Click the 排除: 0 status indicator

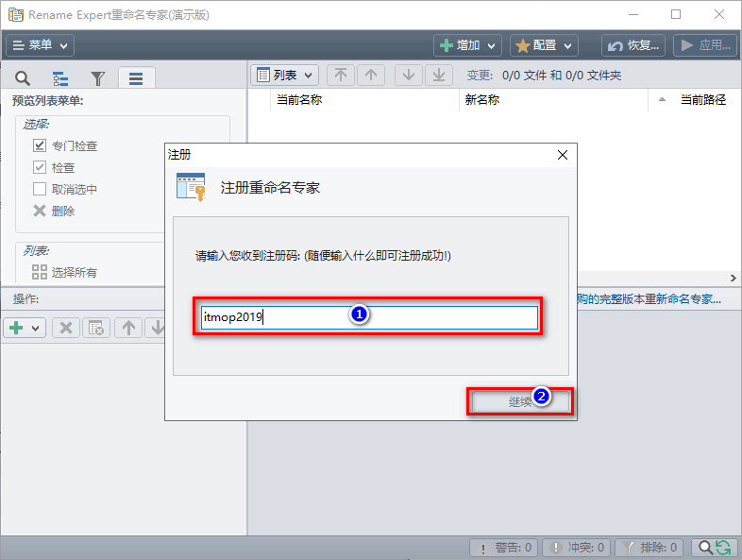tap(649, 548)
